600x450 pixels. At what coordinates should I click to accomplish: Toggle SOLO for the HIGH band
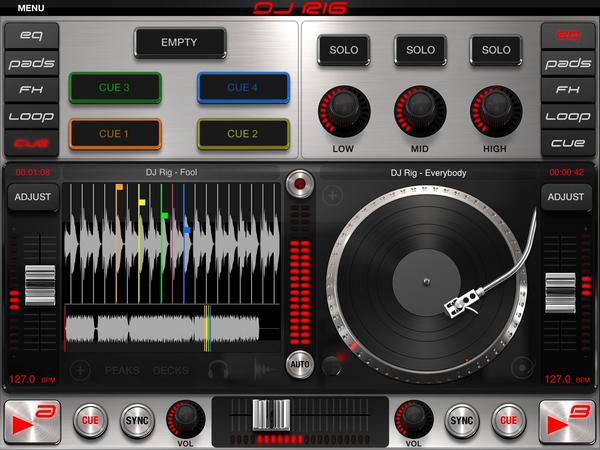496,50
